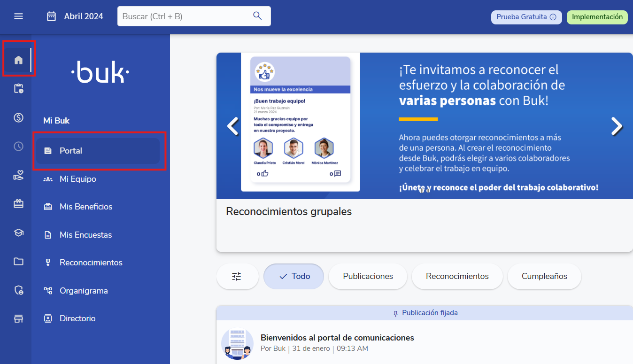Click the Buscar search input field
This screenshot has width=633, height=364.
[185, 16]
